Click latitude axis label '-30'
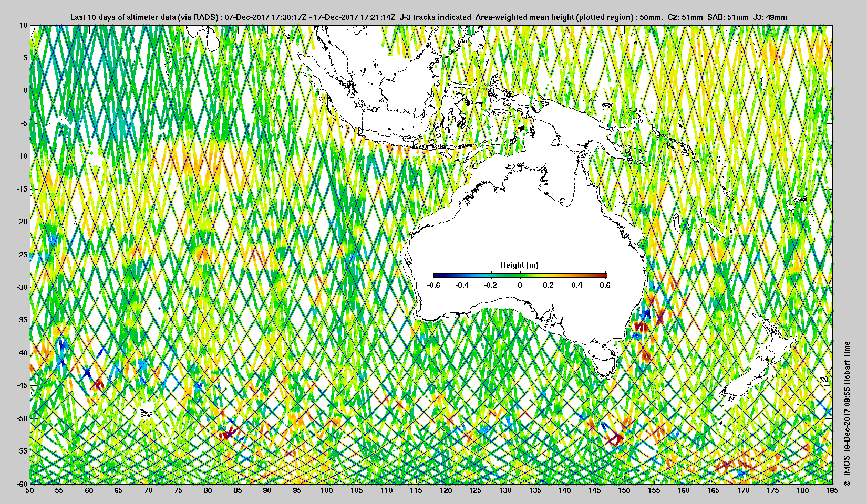The width and height of the screenshot is (867, 504). (x=22, y=287)
